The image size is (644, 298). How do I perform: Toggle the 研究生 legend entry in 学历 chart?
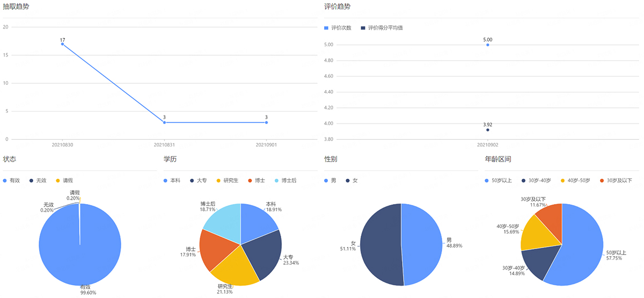228,180
